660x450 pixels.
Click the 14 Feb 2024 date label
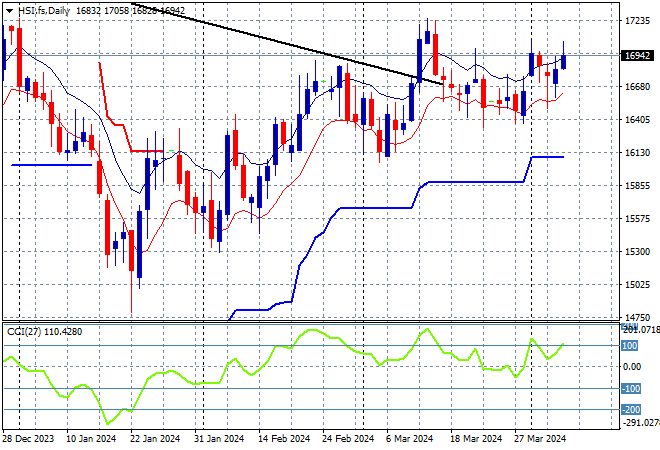(x=284, y=439)
